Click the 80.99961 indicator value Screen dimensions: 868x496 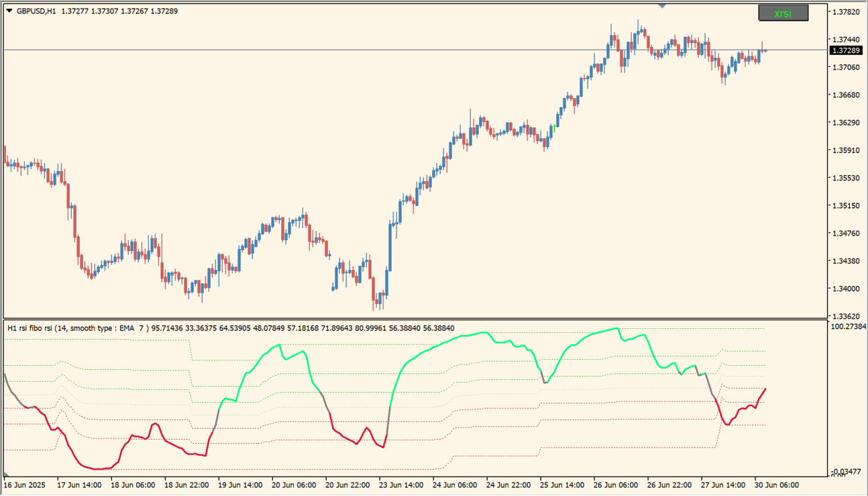pyautogui.click(x=370, y=328)
